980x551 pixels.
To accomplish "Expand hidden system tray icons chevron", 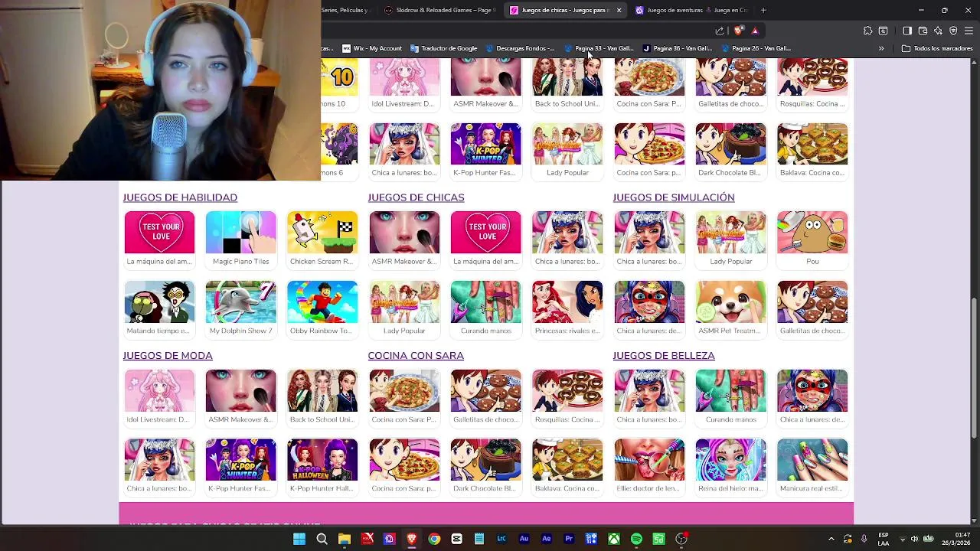I will (x=831, y=539).
